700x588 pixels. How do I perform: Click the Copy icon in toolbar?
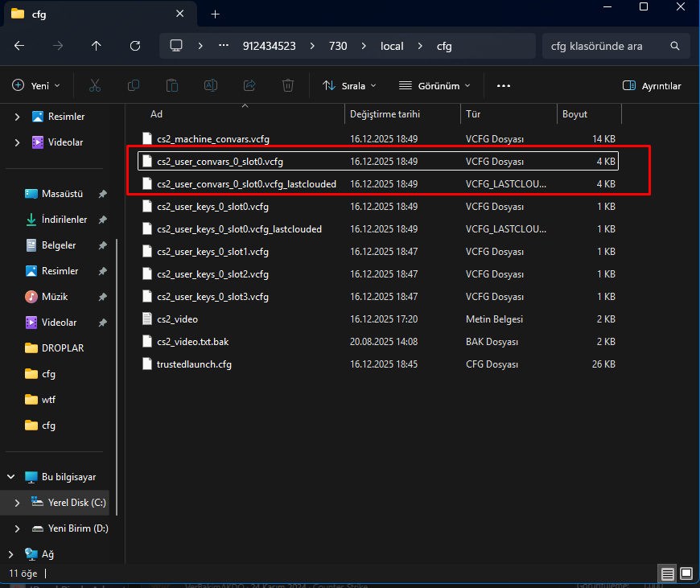(x=134, y=85)
